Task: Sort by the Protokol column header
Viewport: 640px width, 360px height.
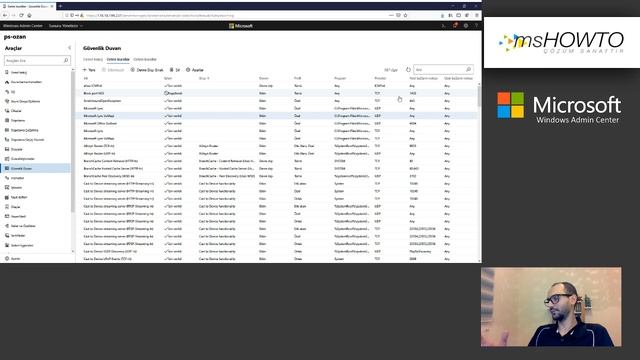Action: pos(380,78)
